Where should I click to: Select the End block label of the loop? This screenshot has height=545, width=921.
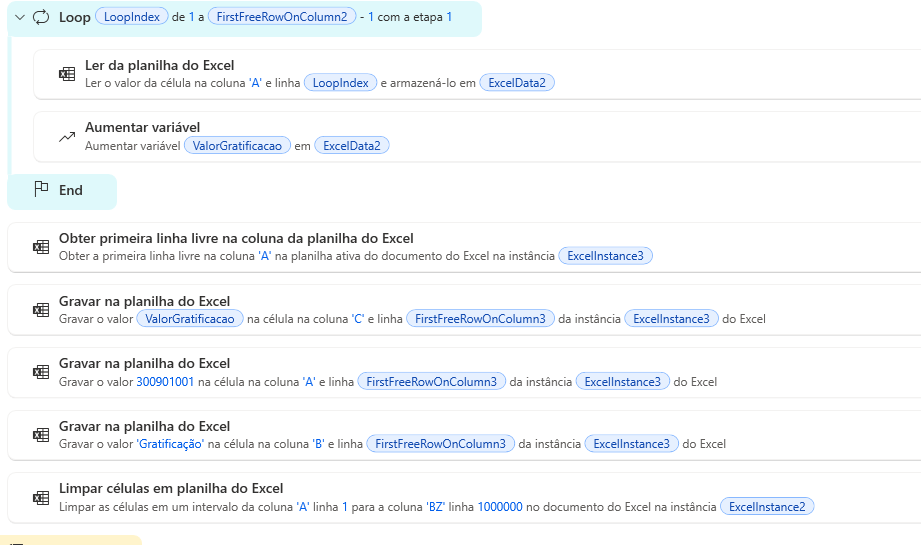pos(71,190)
